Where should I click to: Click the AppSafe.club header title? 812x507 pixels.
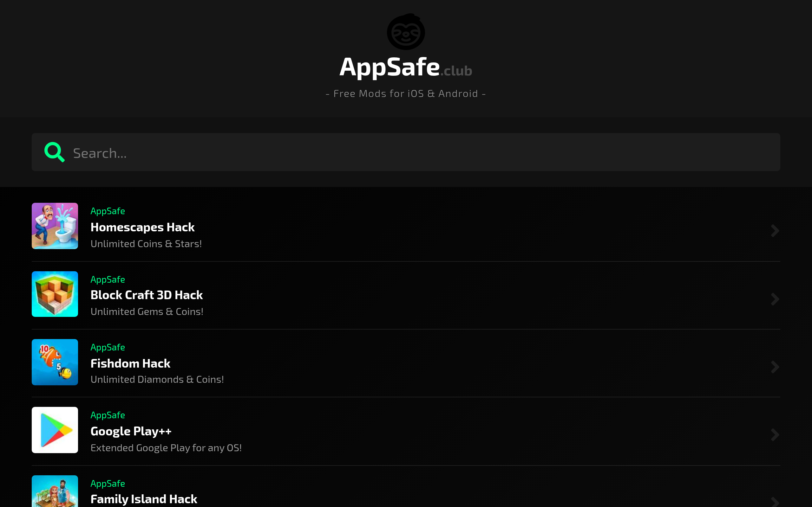(x=406, y=67)
